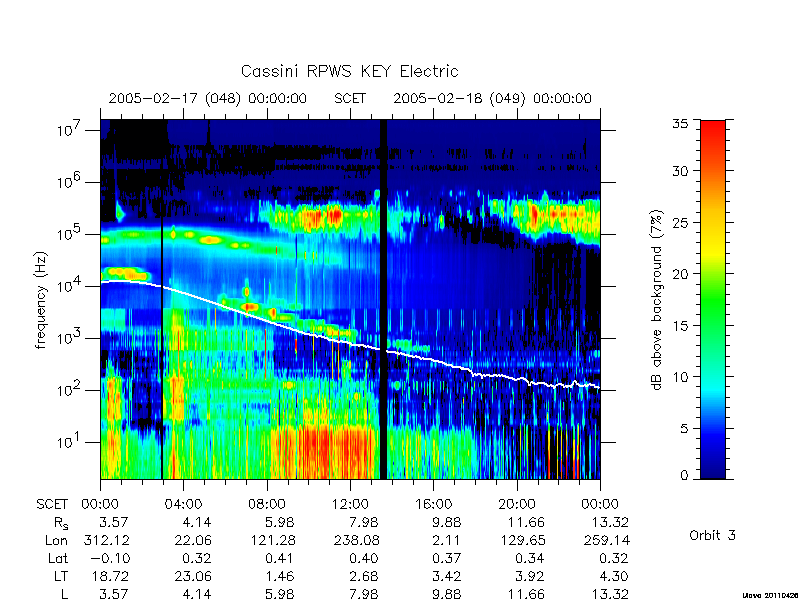Viewport: 800px width, 600px height.
Task: Click the 'Orbit 3' label
Action: pyautogui.click(x=712, y=535)
